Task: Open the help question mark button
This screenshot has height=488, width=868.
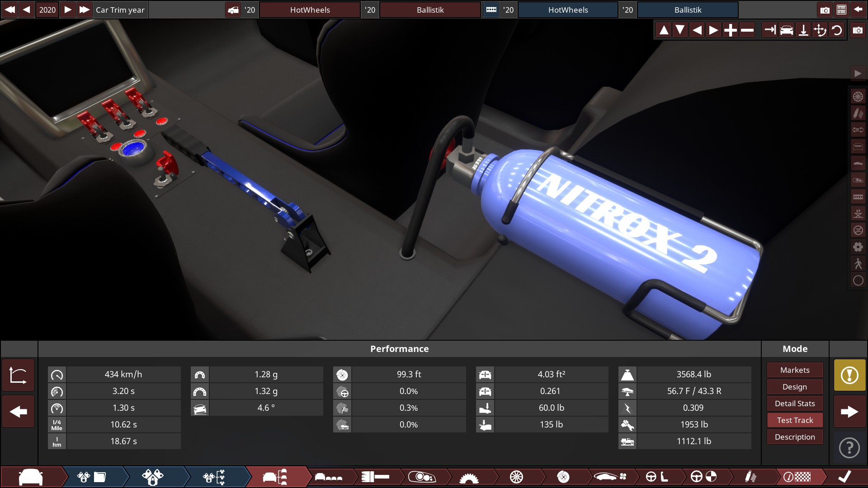Action: click(x=849, y=448)
